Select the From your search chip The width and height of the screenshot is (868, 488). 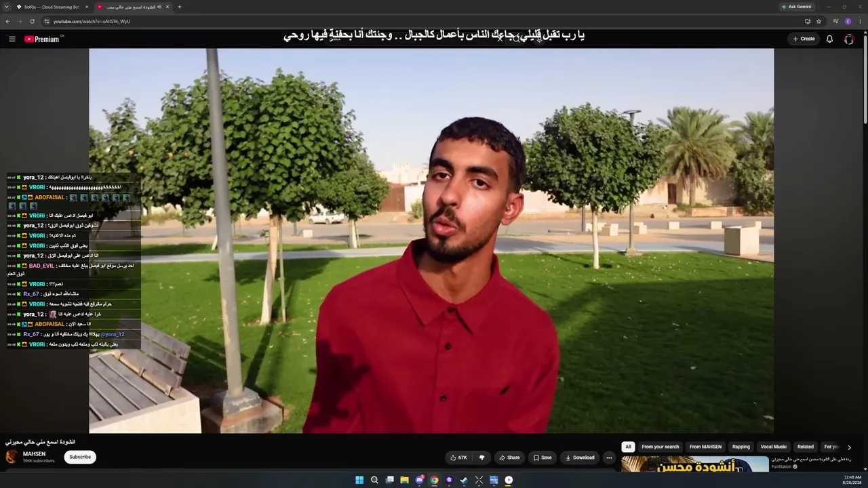tap(660, 447)
